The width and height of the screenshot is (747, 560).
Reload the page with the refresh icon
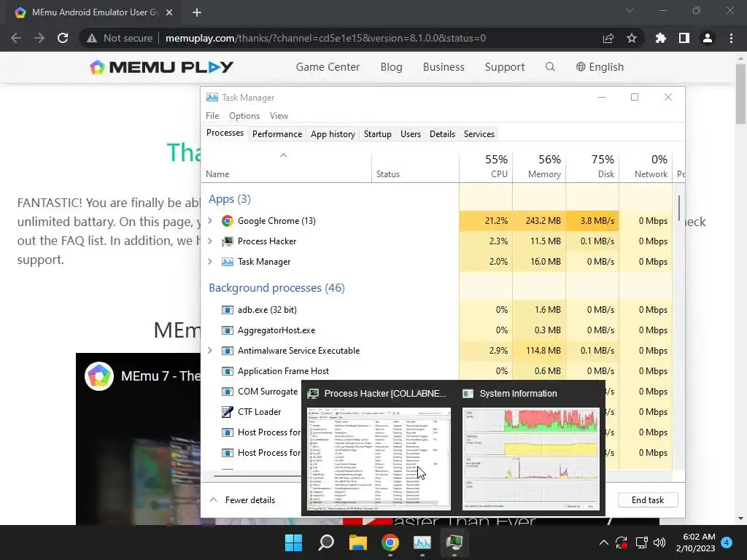[x=63, y=38]
